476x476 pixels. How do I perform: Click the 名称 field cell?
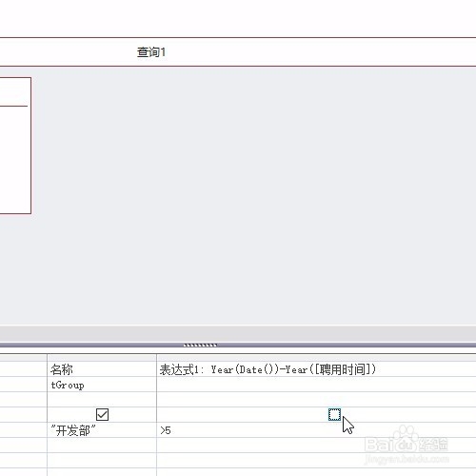(x=102, y=369)
